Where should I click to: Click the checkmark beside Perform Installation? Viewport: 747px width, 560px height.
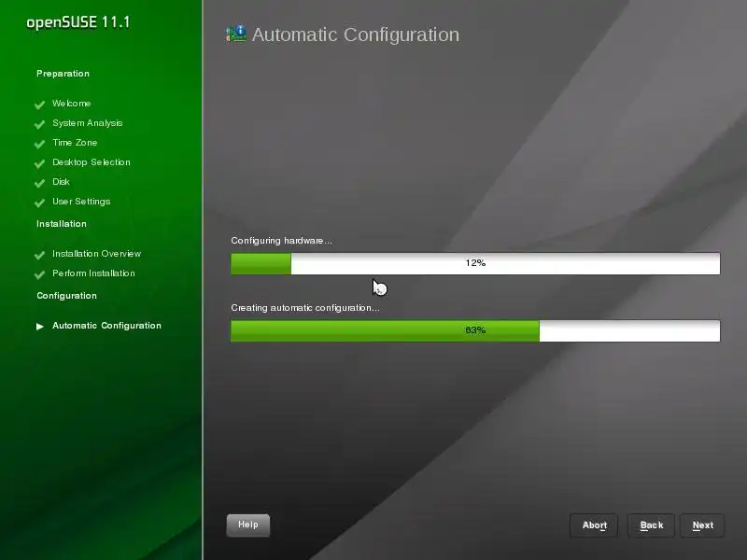tap(39, 274)
